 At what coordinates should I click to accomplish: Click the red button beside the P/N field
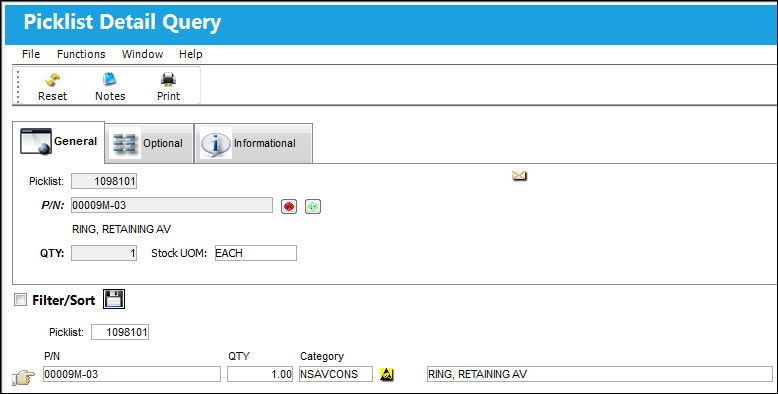(x=289, y=206)
